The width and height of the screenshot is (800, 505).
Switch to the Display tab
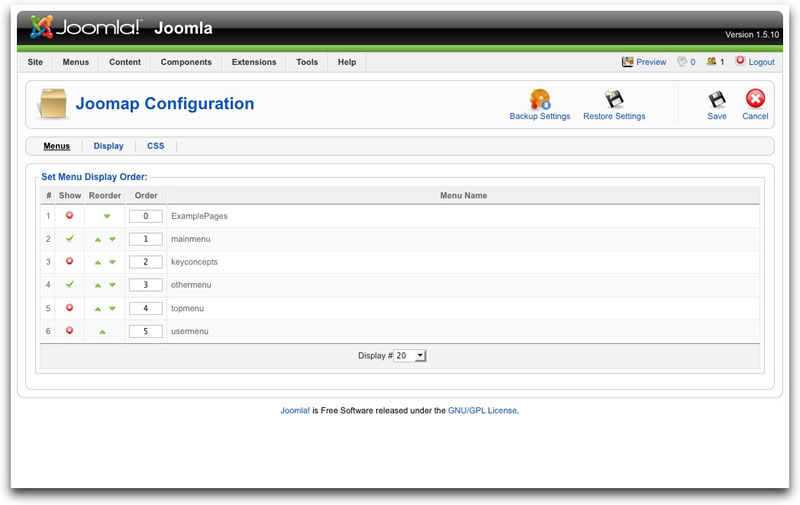pyautogui.click(x=108, y=146)
